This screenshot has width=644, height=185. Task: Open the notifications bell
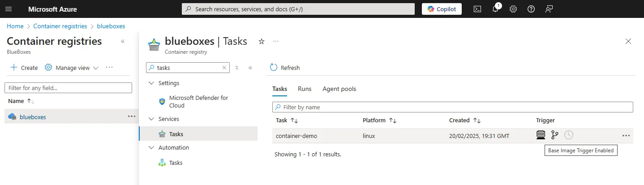point(495,9)
